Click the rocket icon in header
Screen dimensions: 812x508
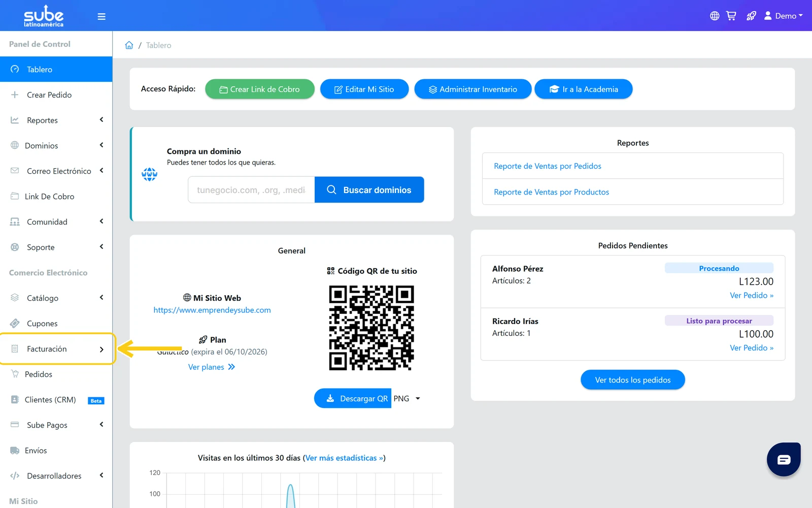click(x=751, y=16)
